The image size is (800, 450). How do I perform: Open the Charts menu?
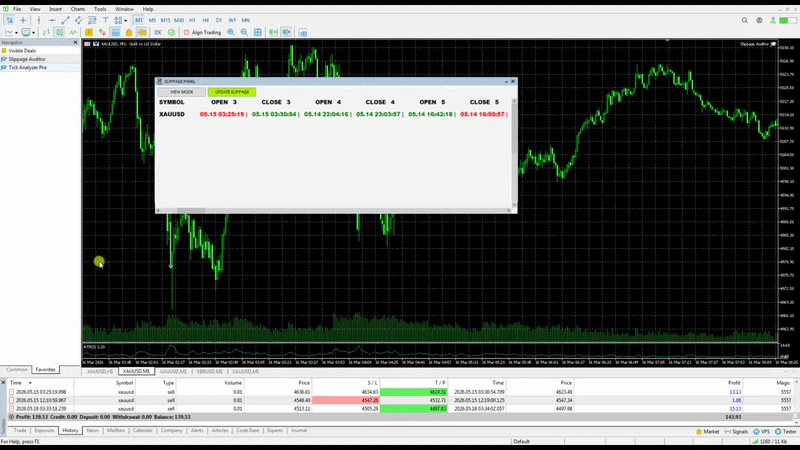[78, 9]
